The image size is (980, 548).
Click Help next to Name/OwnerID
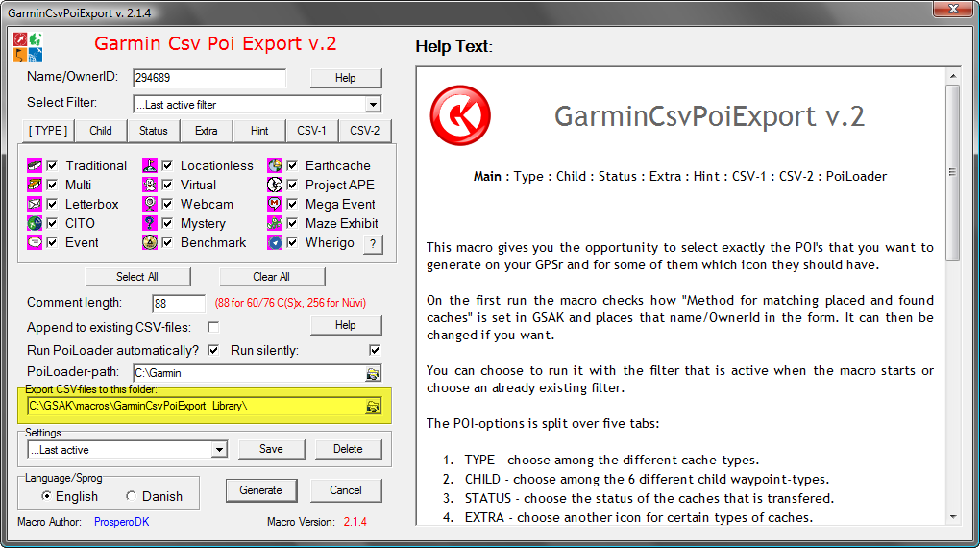(x=346, y=78)
